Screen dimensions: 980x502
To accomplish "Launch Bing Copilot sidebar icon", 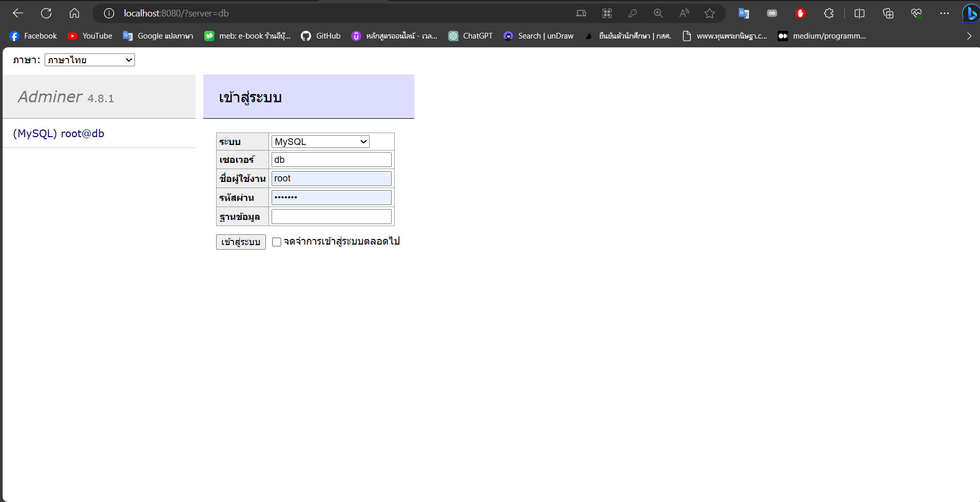I will [x=970, y=13].
